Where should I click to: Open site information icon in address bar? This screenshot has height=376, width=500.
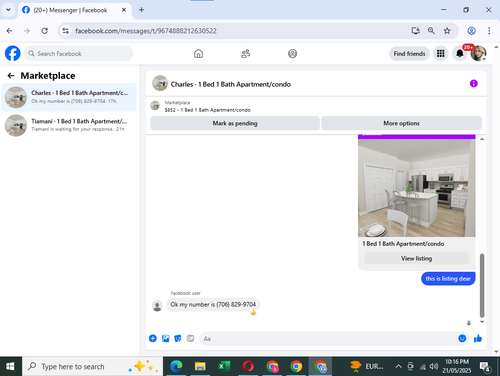click(66, 31)
